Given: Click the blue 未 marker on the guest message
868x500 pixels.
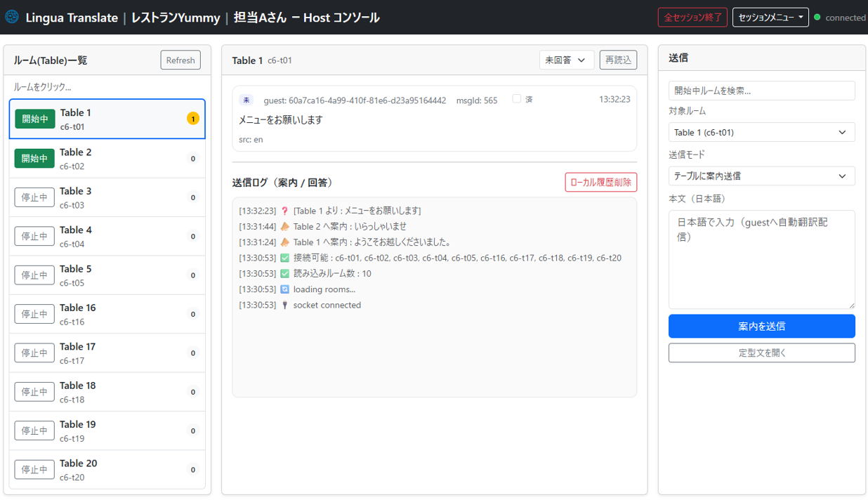Looking at the screenshot, I should pos(246,100).
